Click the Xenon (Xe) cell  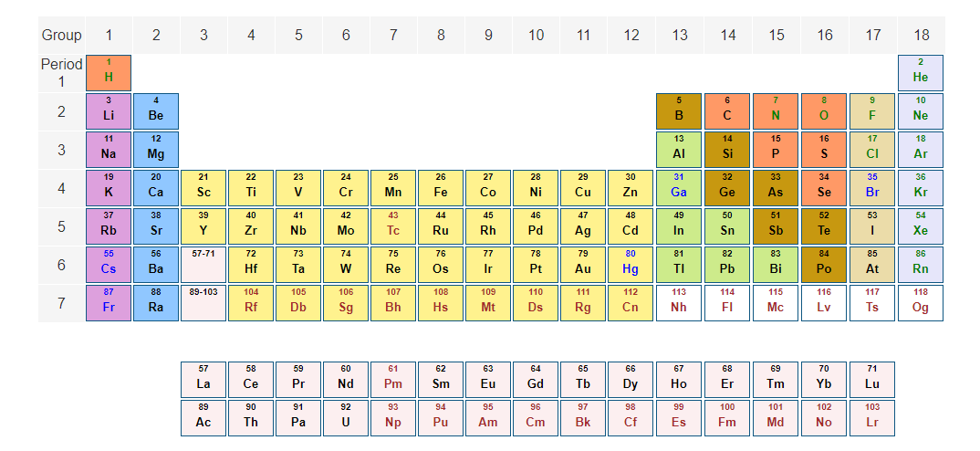pyautogui.click(x=921, y=226)
